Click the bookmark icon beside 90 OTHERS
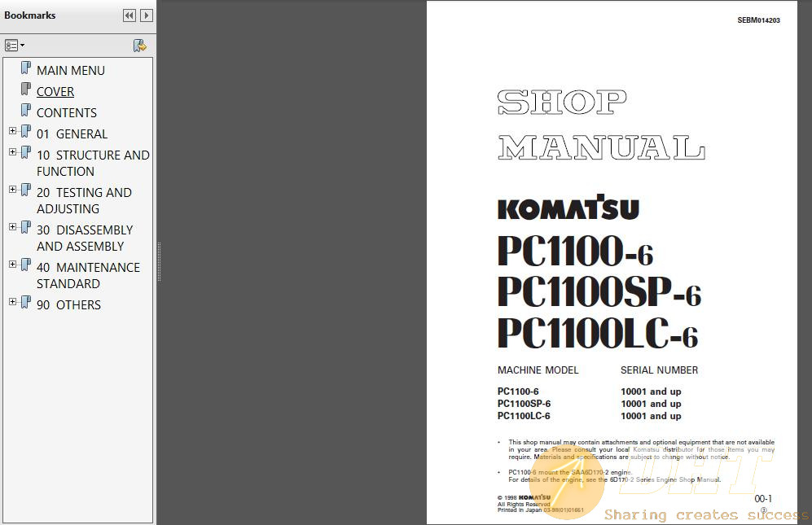 point(26,303)
